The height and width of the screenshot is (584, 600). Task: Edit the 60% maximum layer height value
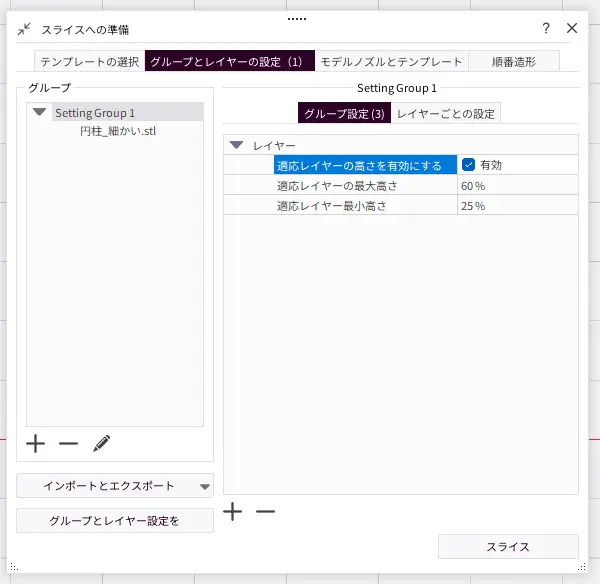pos(515,185)
